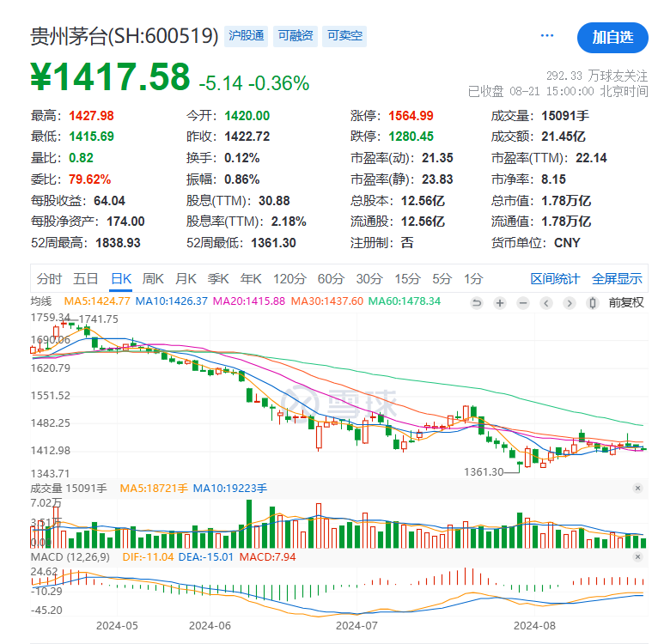Open the 前复权 adjustment dropdown

click(x=626, y=302)
